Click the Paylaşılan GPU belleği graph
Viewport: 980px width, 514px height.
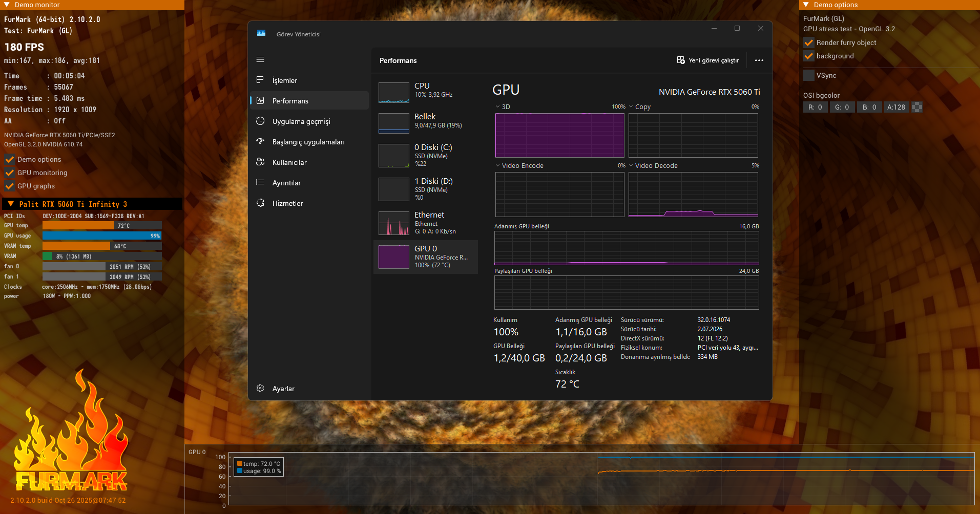click(x=627, y=292)
